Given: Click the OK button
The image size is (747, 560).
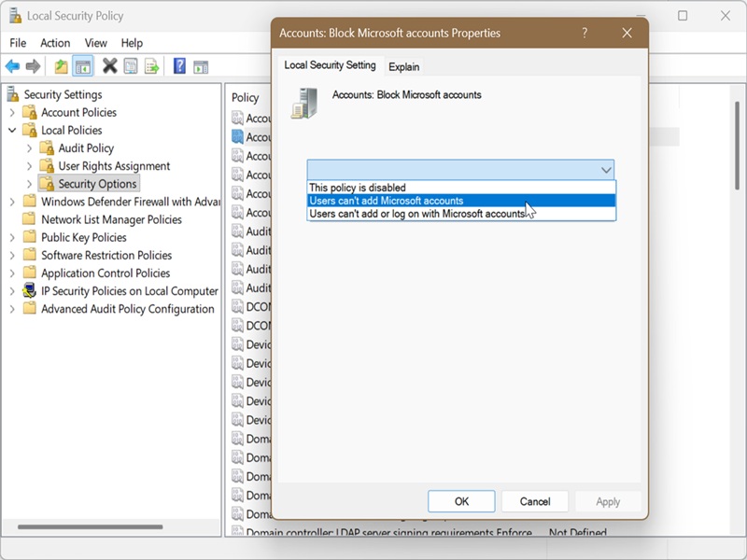Looking at the screenshot, I should pos(461,501).
